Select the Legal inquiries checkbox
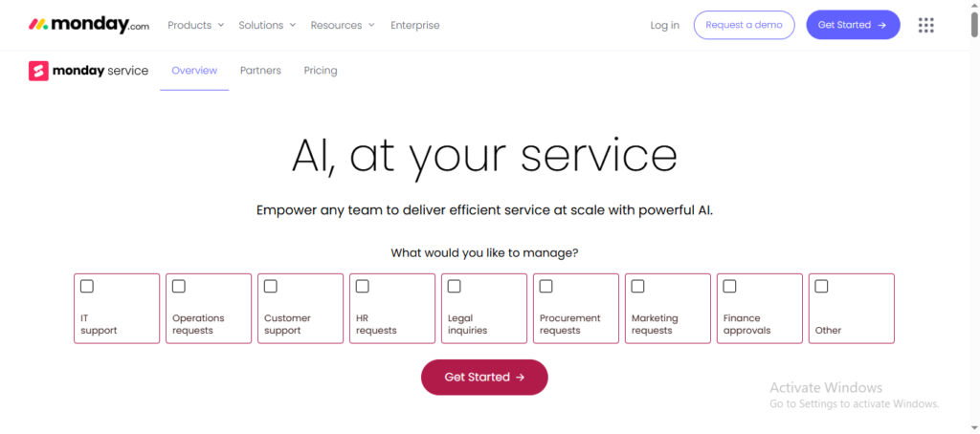980x434 pixels. point(455,286)
